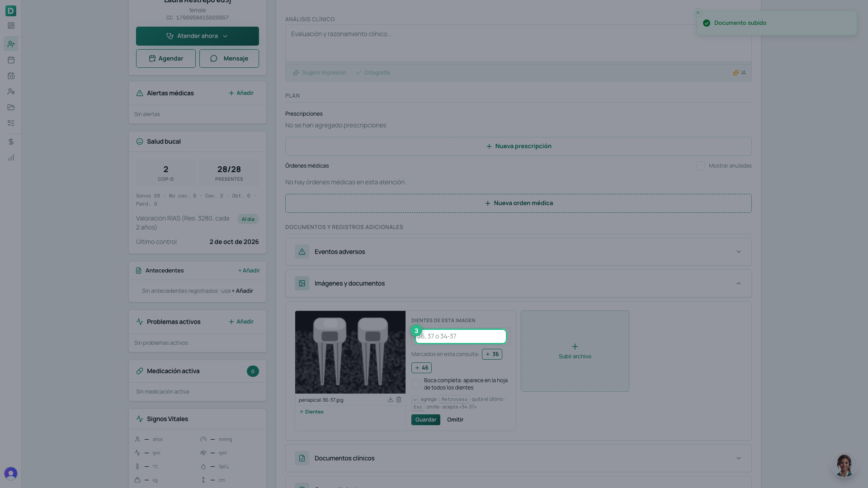This screenshot has height=488, width=868.
Task: Open the assistant avatar chat bubble
Action: [844, 465]
